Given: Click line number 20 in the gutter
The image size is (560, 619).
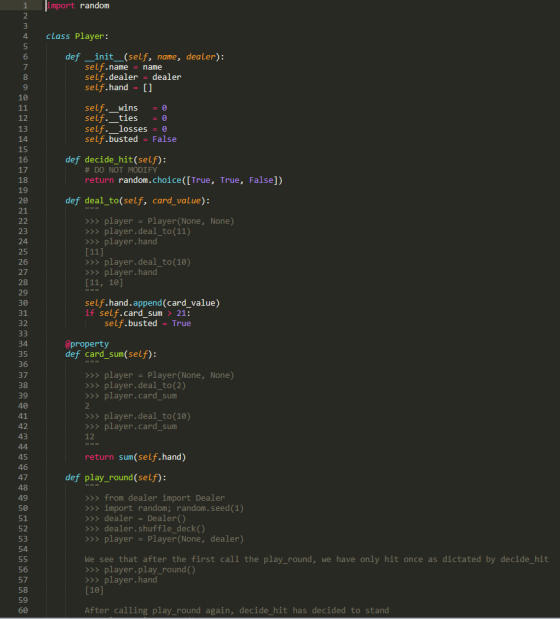Looking at the screenshot, I should pyautogui.click(x=23, y=201).
